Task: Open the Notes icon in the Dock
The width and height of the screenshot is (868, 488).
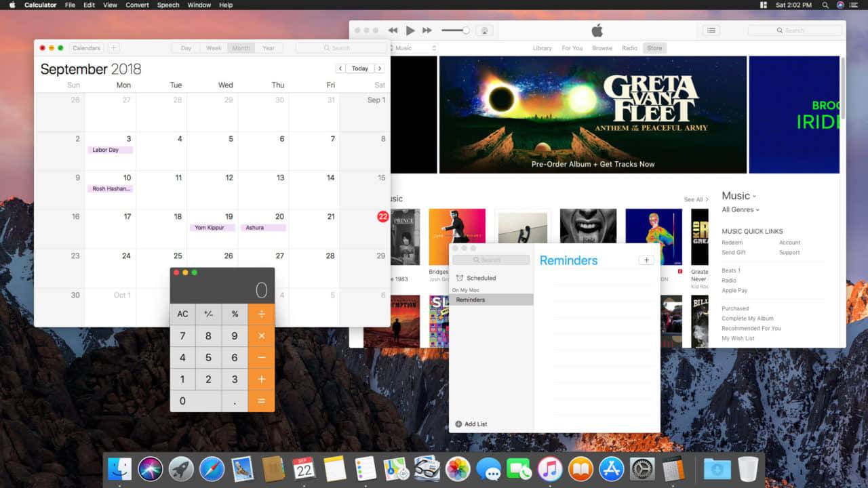Action: (x=335, y=469)
